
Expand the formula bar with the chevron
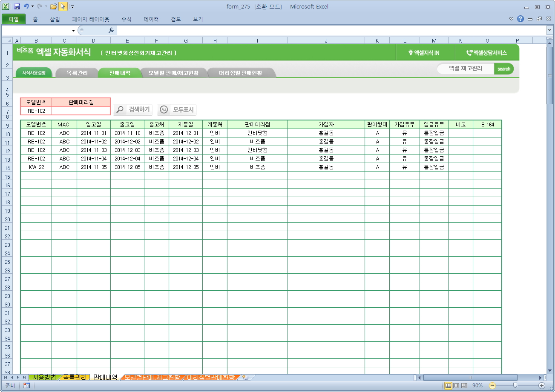click(x=549, y=30)
